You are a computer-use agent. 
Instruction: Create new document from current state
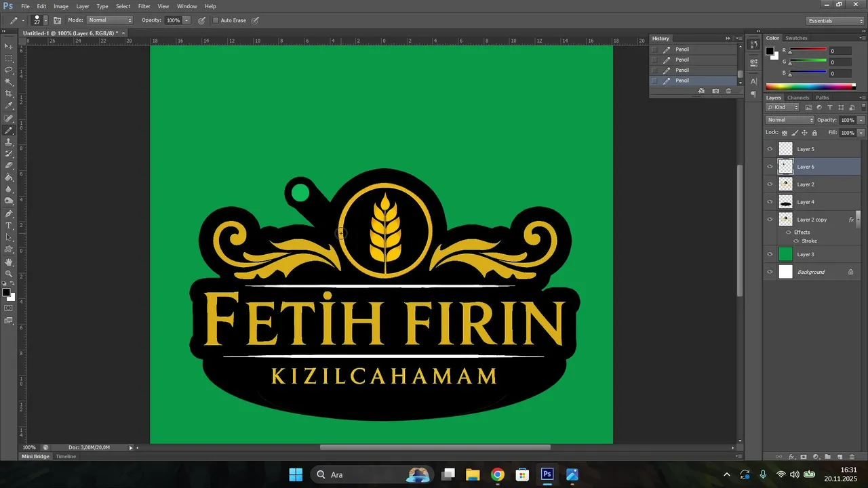(x=701, y=91)
